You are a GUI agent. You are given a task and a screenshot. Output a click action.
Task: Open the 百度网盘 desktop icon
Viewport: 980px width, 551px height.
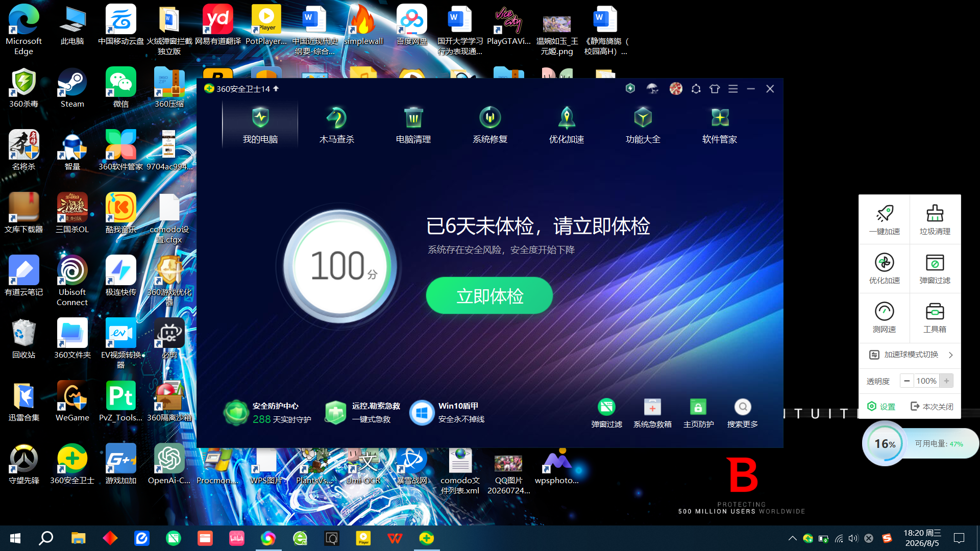pos(411,24)
